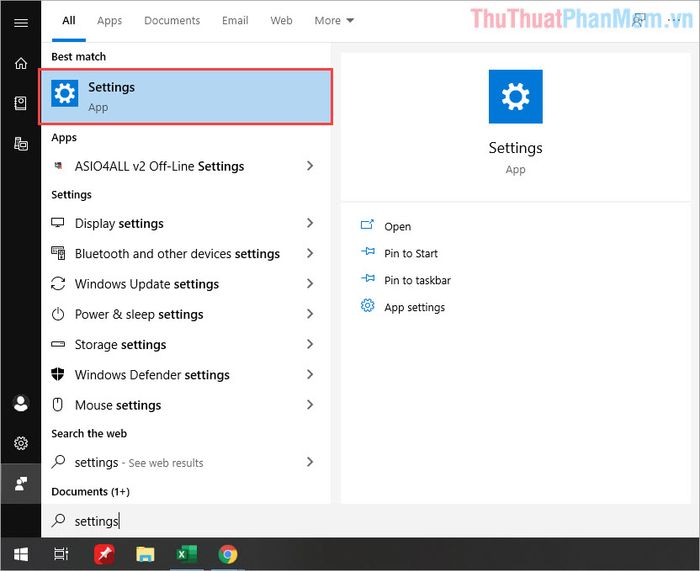The width and height of the screenshot is (700, 571).
Task: Expand the settings web results chevron
Action: (x=310, y=462)
